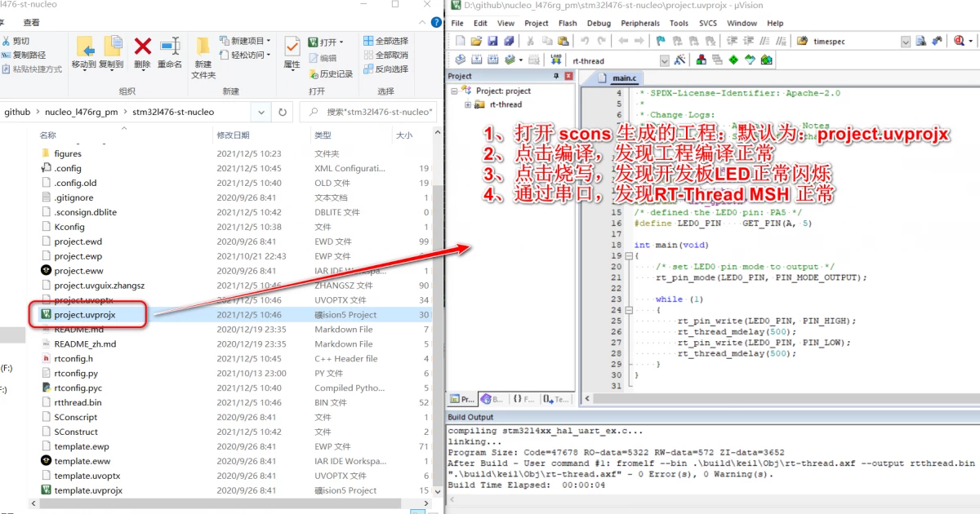Click the Cut scissors icon in µVision toolbar
Image resolution: width=980 pixels, height=514 pixels.
[x=530, y=41]
